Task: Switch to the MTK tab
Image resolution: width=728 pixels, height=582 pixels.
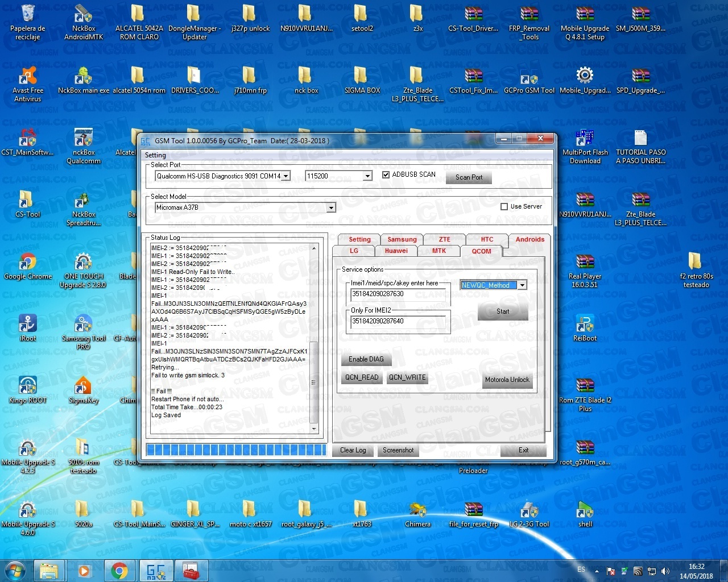Action: click(x=439, y=251)
